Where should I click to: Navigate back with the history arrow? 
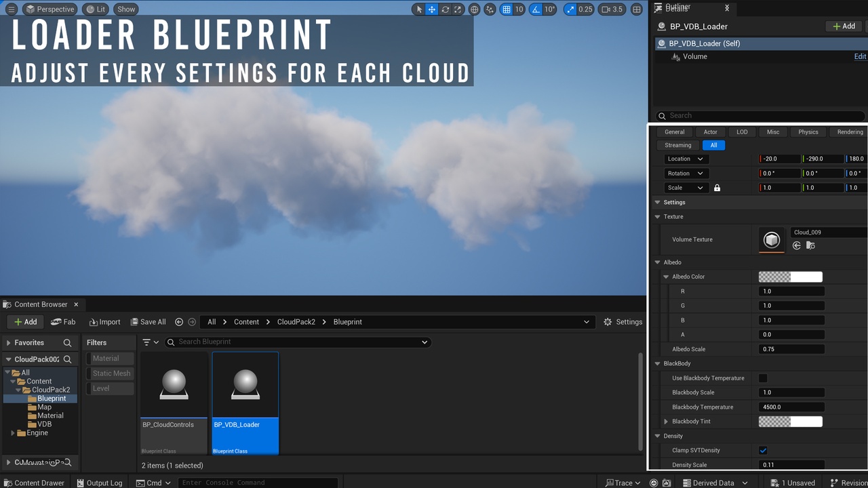[179, 322]
